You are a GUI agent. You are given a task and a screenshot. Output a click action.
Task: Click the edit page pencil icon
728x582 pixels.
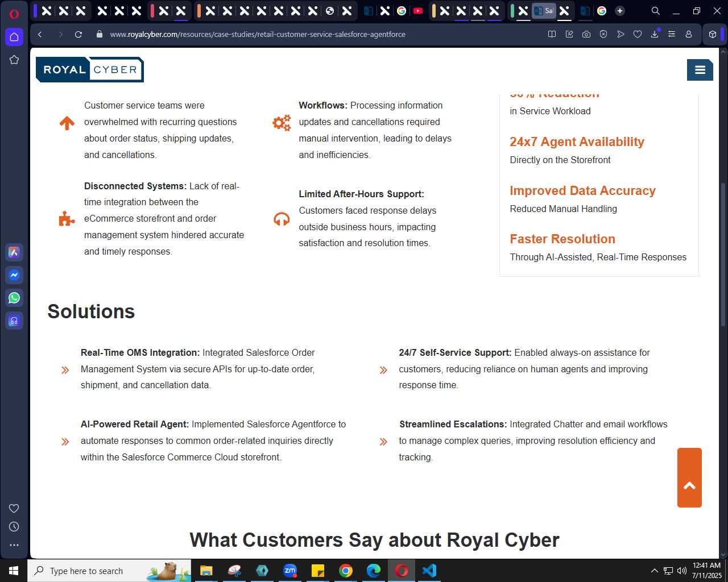pyautogui.click(x=569, y=34)
